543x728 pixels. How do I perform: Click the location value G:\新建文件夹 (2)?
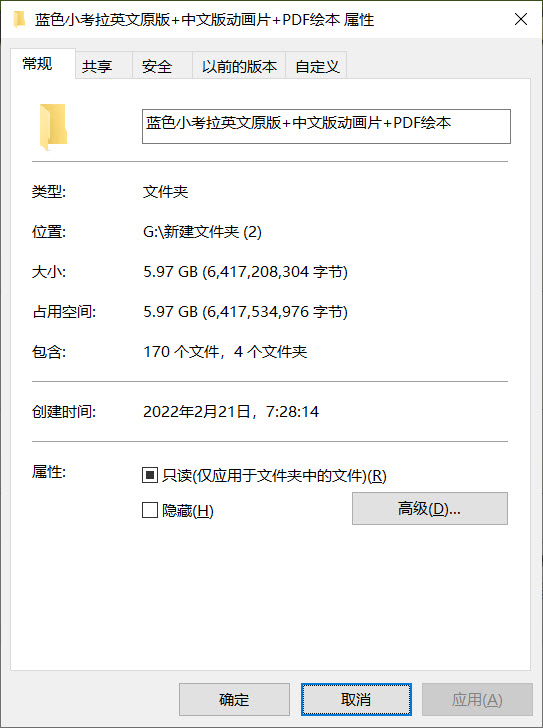tap(202, 231)
